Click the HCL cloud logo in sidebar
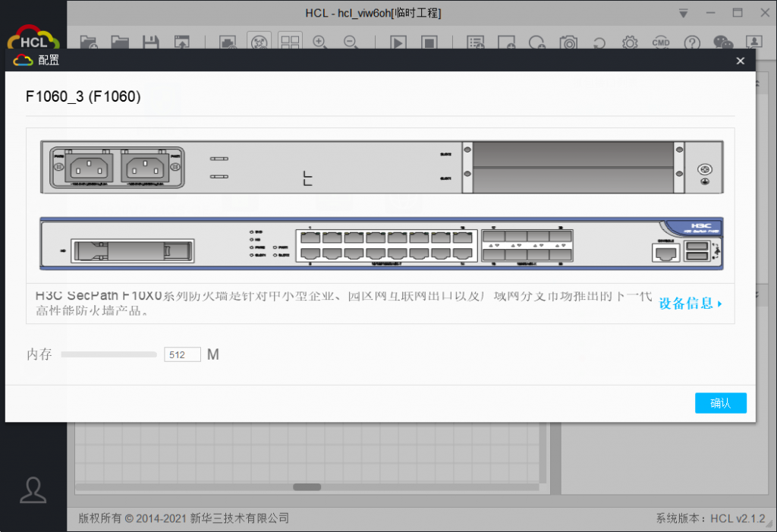Screen dimensions: 777x532 coord(33,37)
